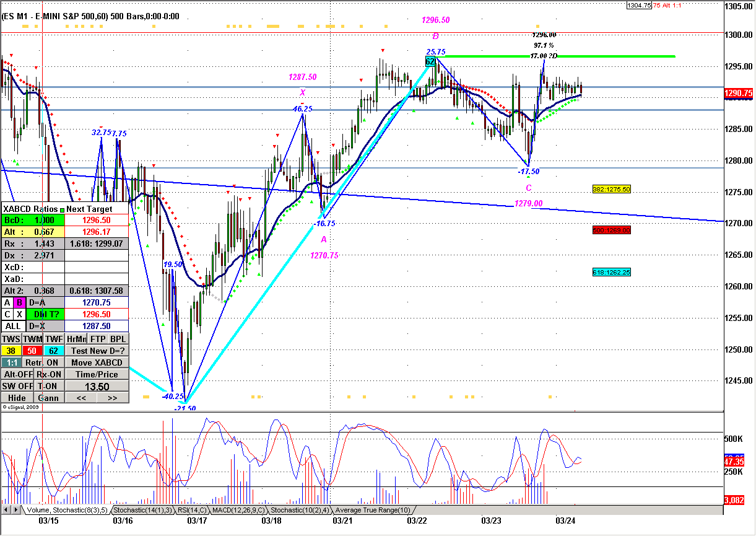Screen dimensions: 756x536
Task: Toggle the Retr. ON button
Action: coord(43,362)
